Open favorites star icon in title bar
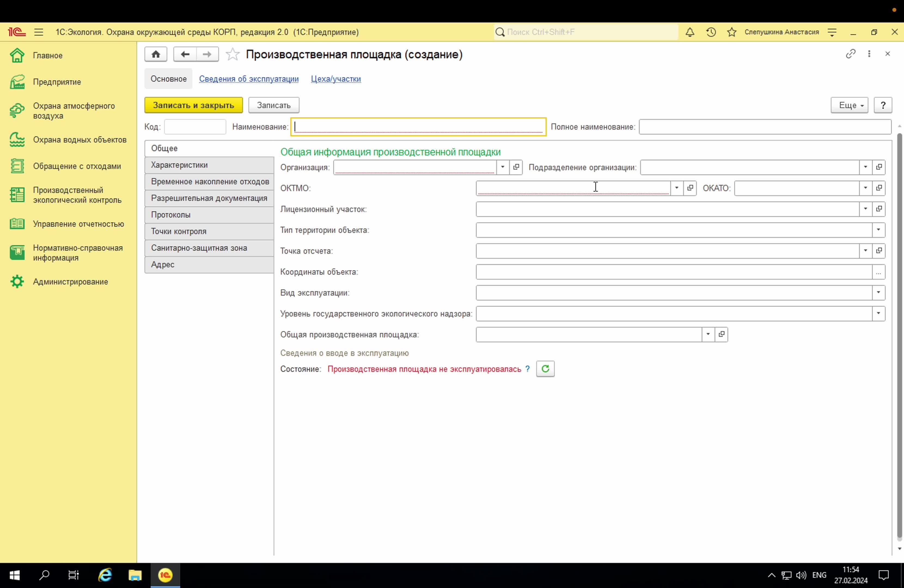904x588 pixels. [732, 32]
